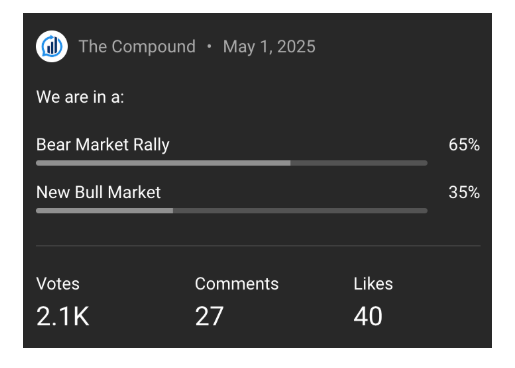The height and width of the screenshot is (368, 515).
Task: Click the Bear Market Rally progress bar
Action: [x=232, y=163]
